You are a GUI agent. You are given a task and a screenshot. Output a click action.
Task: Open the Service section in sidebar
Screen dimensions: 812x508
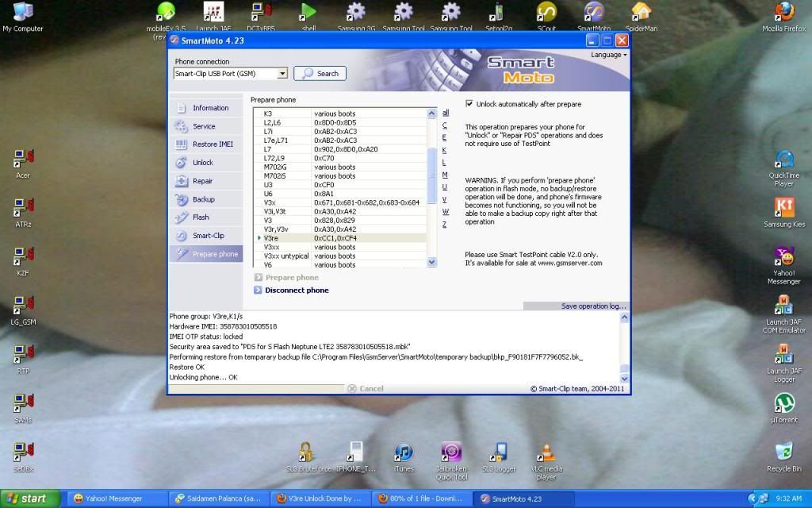pos(205,126)
